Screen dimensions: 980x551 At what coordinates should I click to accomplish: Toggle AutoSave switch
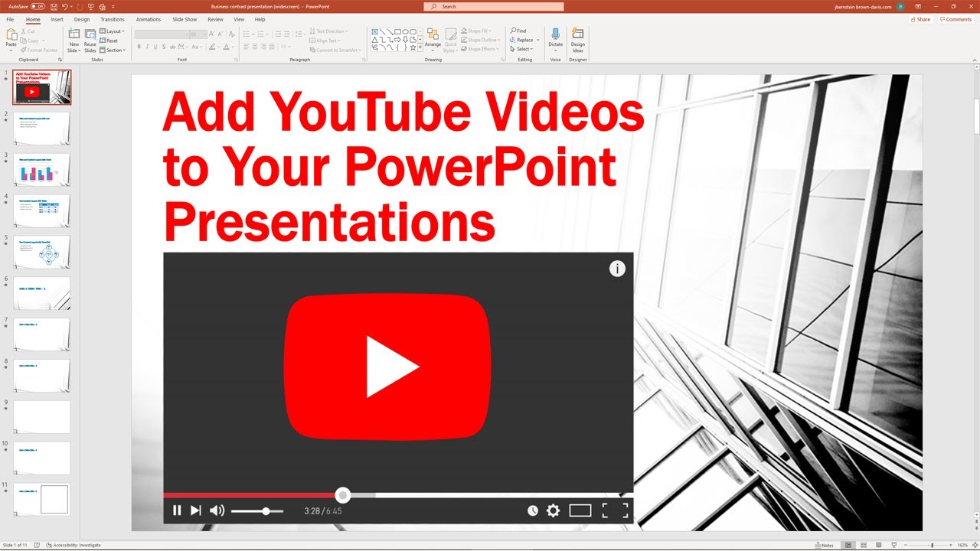(38, 6)
